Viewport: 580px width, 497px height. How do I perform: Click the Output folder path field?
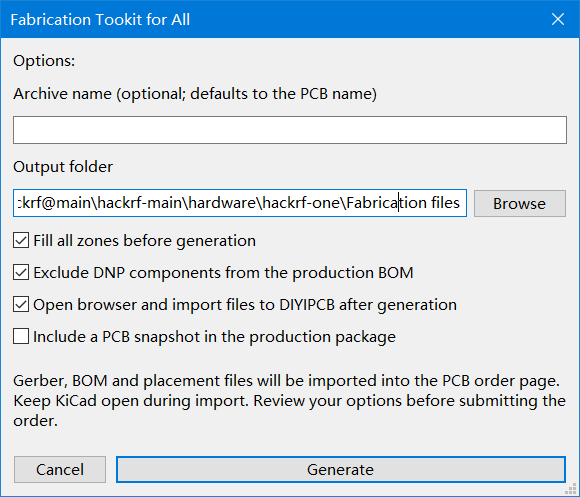[240, 203]
